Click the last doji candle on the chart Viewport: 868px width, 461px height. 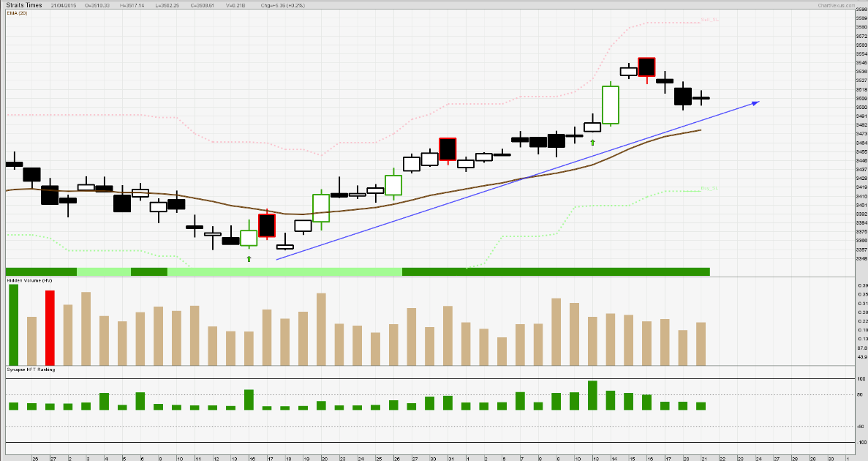pos(701,98)
